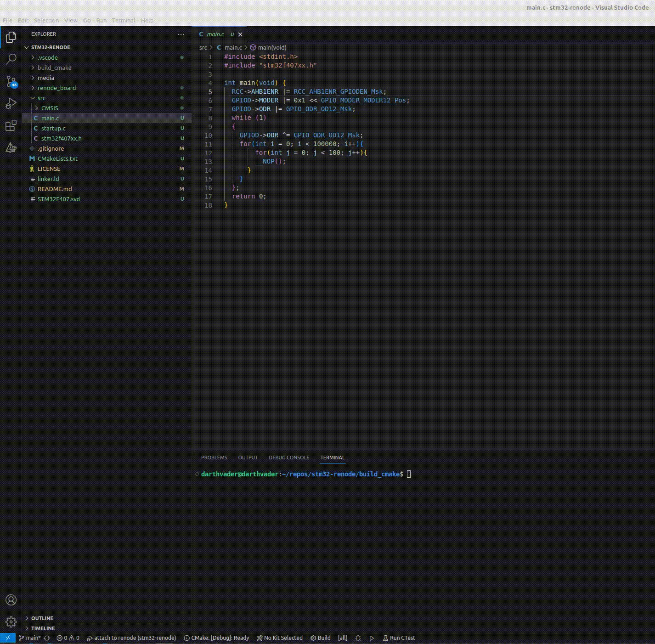The width and height of the screenshot is (655, 644).
Task: Expand the renode_board folder
Action: pos(107,88)
